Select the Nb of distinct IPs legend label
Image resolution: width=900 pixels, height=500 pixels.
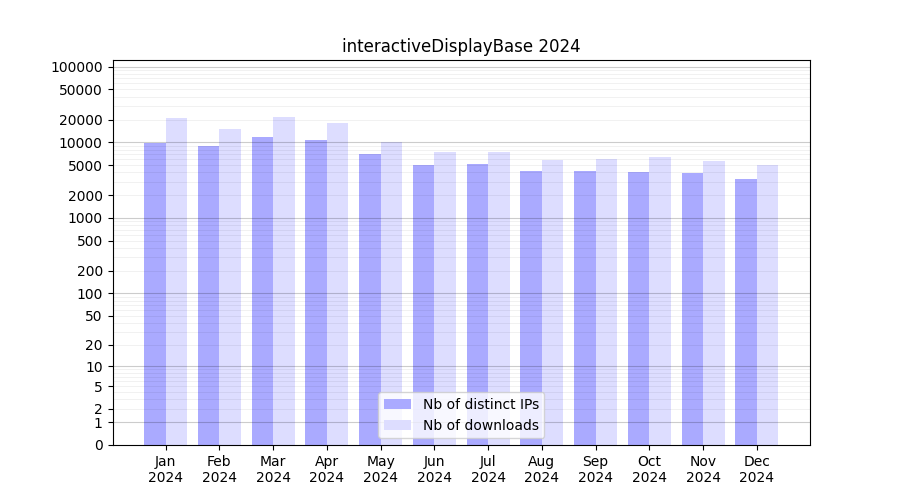pyautogui.click(x=480, y=404)
